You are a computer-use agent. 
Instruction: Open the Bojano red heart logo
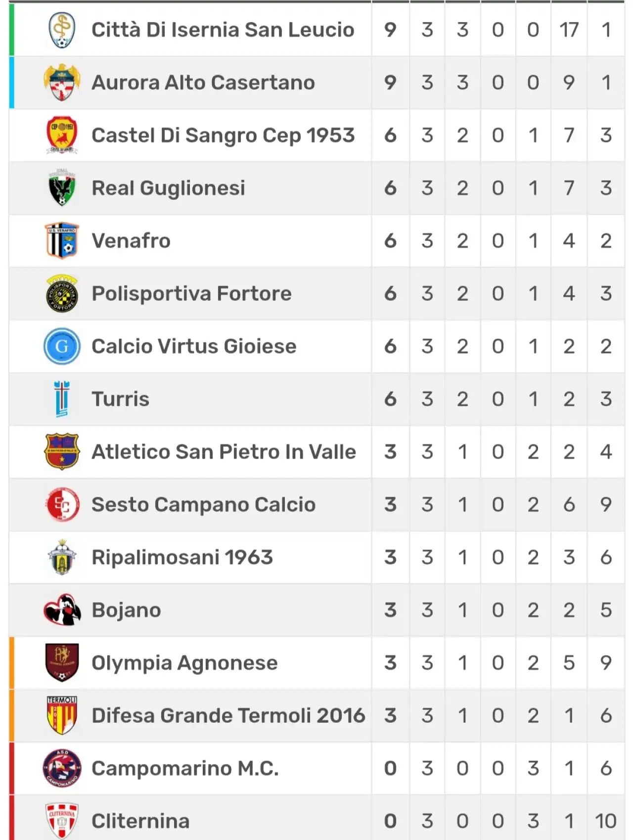tap(62, 610)
